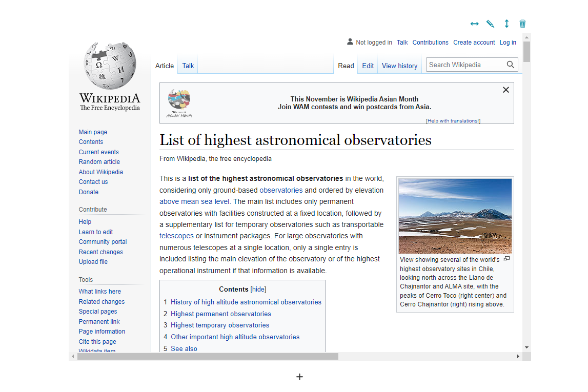
Task: Click the pencil edit icon
Action: coord(491,24)
